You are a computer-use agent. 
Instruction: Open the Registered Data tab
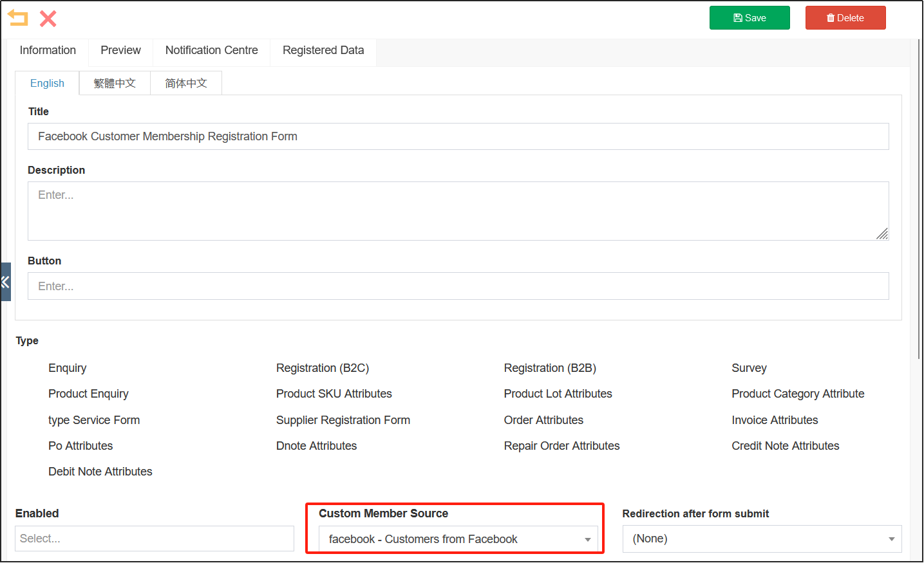click(323, 50)
